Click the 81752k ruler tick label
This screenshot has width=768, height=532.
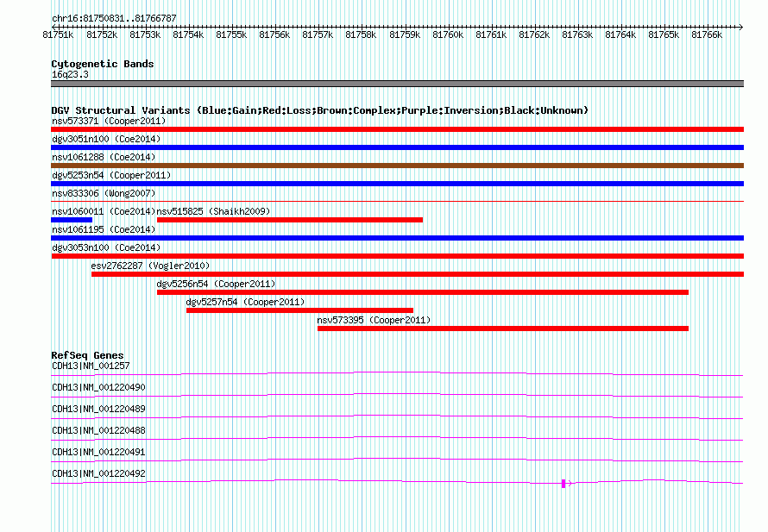tap(102, 34)
